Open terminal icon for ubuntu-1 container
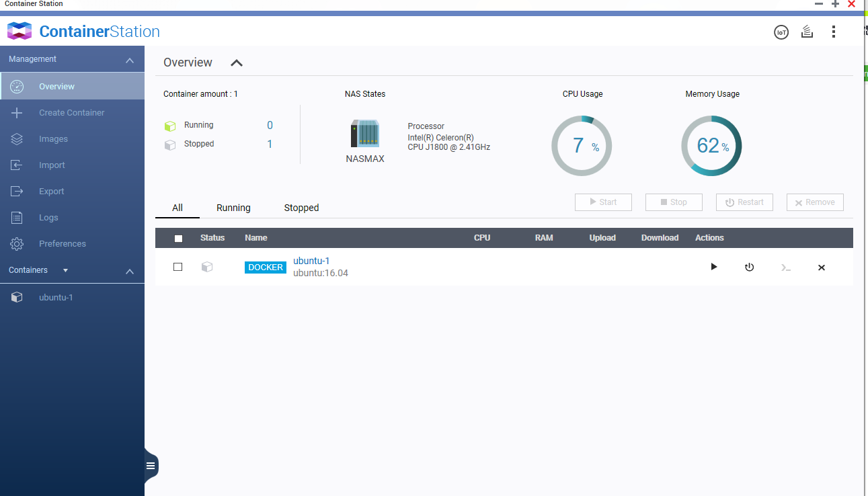Image resolution: width=868 pixels, height=496 pixels. click(785, 267)
